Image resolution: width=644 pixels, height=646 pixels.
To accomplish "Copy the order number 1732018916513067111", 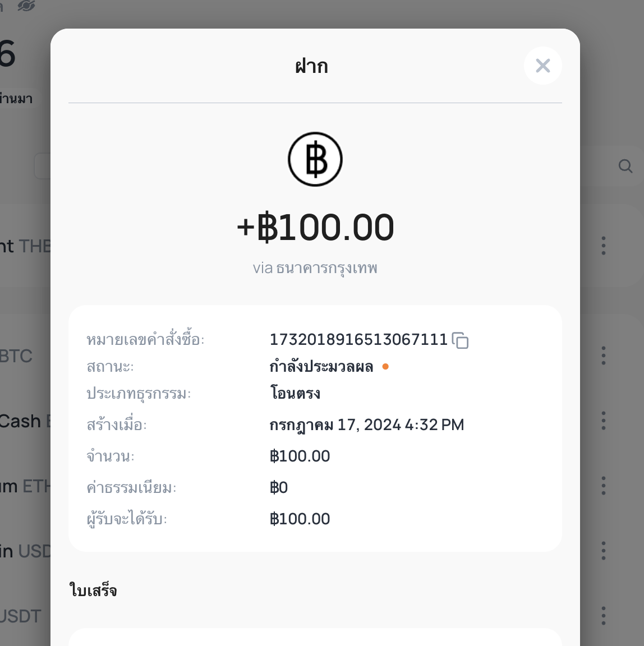I will (460, 340).
